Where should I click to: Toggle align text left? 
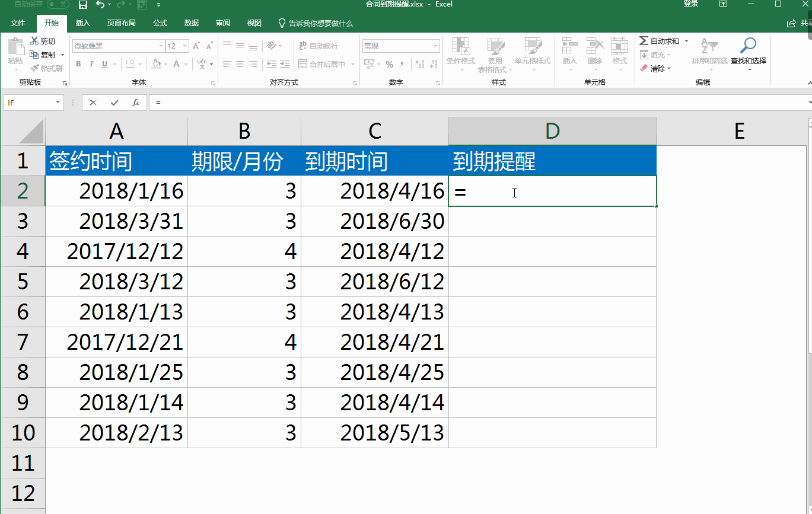227,64
